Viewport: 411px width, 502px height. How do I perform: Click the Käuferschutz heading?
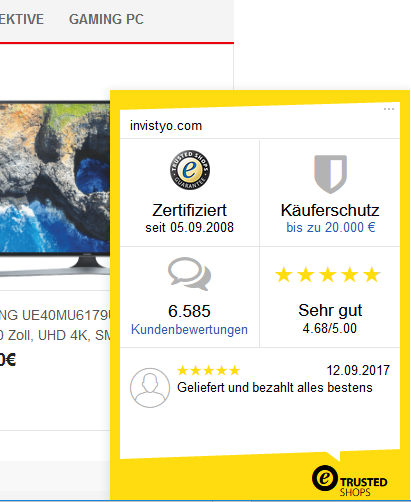[x=330, y=210]
